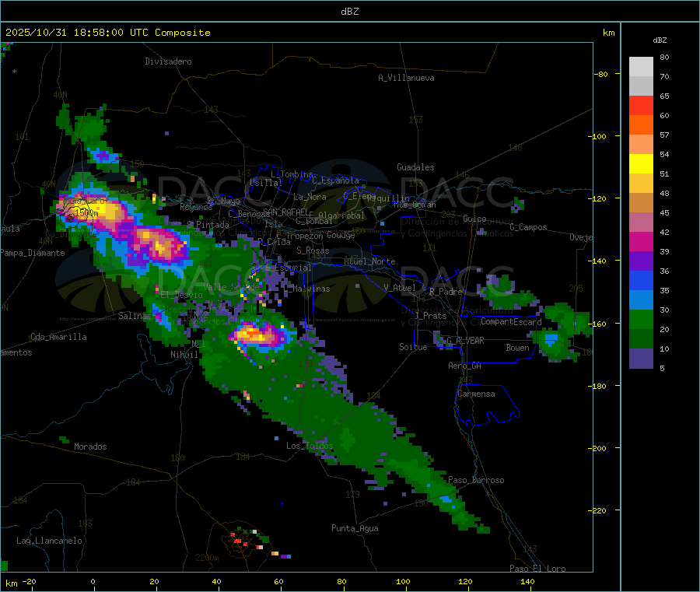This screenshot has width=700, height=592.
Task: Click the Punta_Agua label
Action: click(x=355, y=528)
